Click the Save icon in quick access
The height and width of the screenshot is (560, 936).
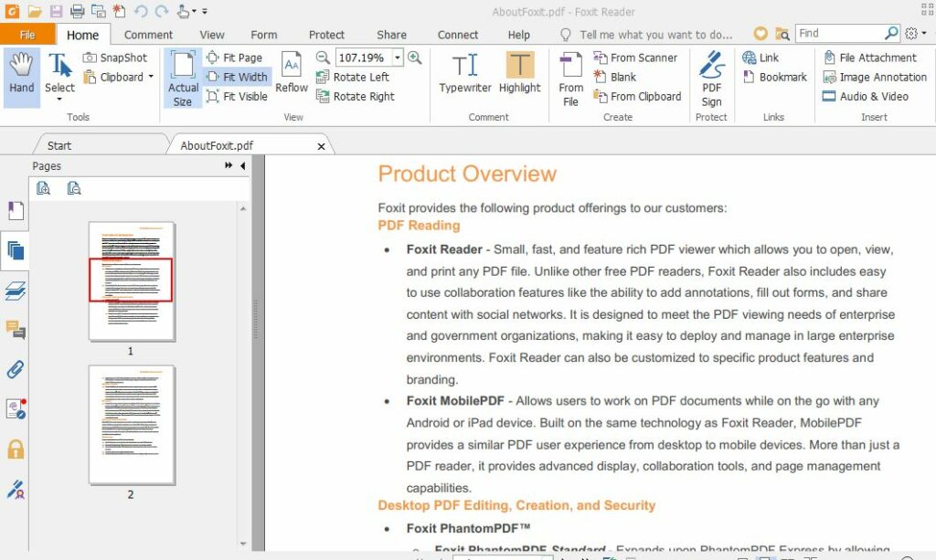(x=56, y=11)
